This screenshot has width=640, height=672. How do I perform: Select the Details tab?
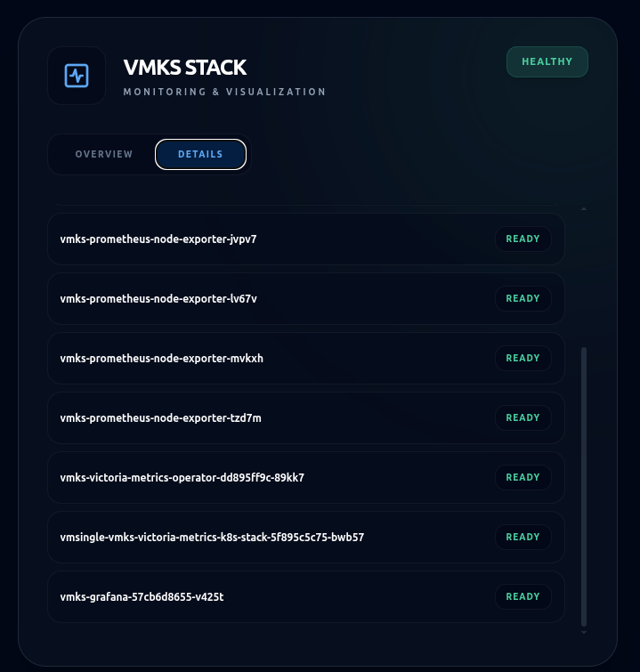point(200,154)
